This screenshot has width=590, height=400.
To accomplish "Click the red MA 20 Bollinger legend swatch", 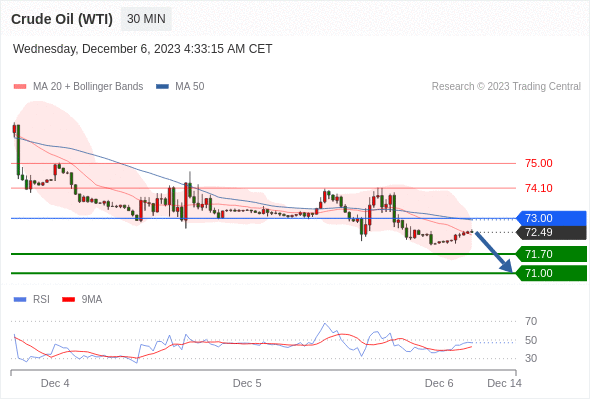I will pos(20,87).
